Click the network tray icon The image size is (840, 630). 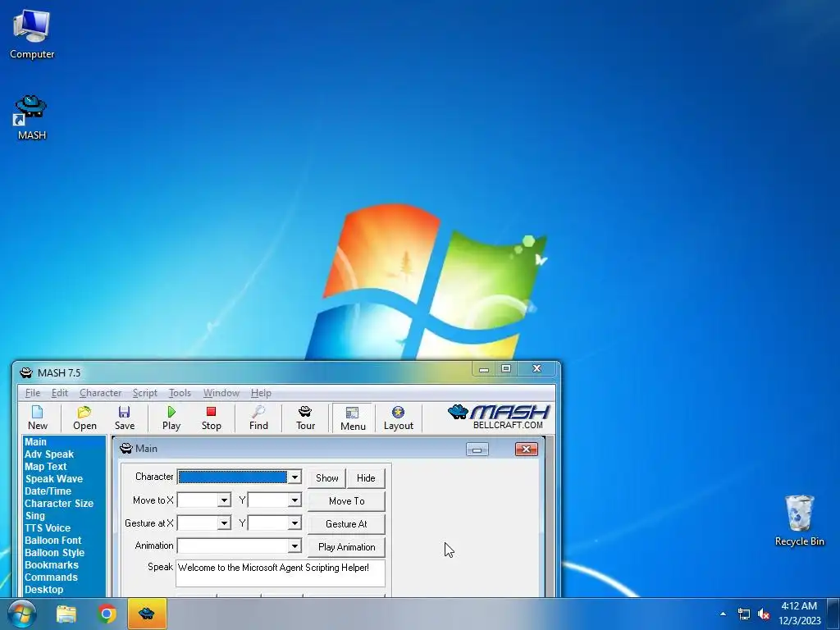click(x=744, y=614)
